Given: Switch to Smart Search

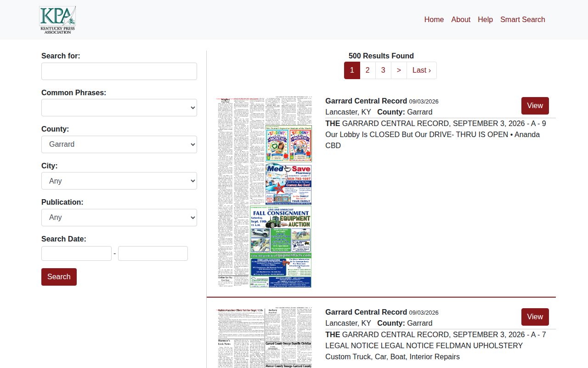Looking at the screenshot, I should 523,19.
